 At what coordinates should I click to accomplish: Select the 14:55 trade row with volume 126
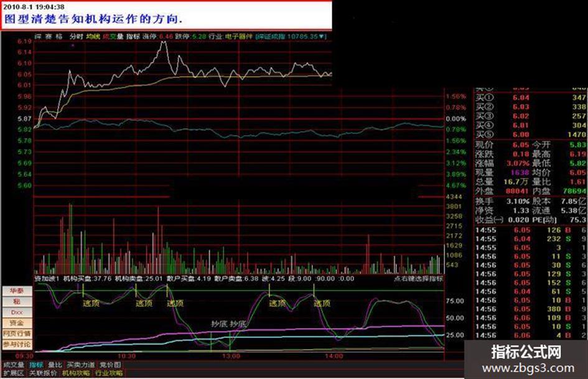coord(531,230)
